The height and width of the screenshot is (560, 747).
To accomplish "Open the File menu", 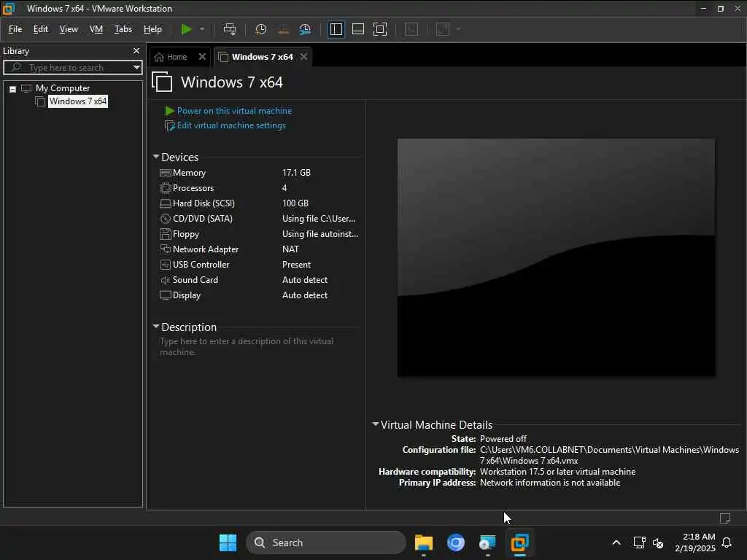I will (15, 29).
